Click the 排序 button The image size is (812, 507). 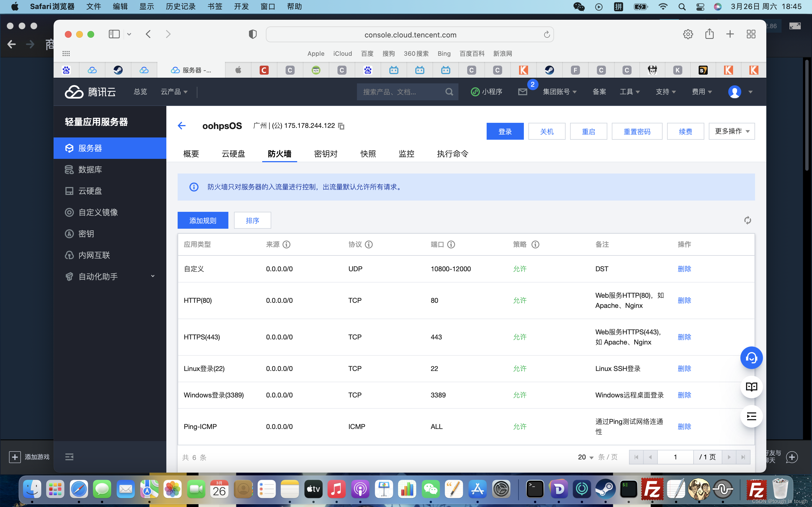click(x=252, y=220)
